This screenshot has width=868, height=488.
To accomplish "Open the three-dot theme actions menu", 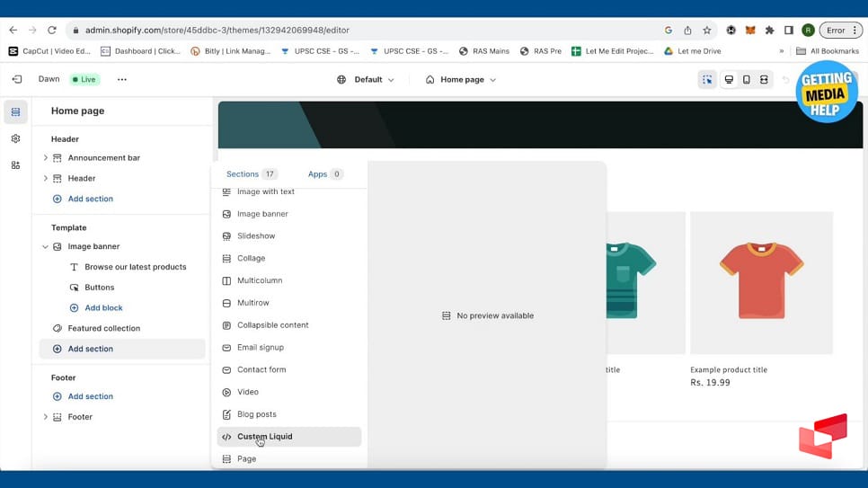I will pyautogui.click(x=122, y=79).
